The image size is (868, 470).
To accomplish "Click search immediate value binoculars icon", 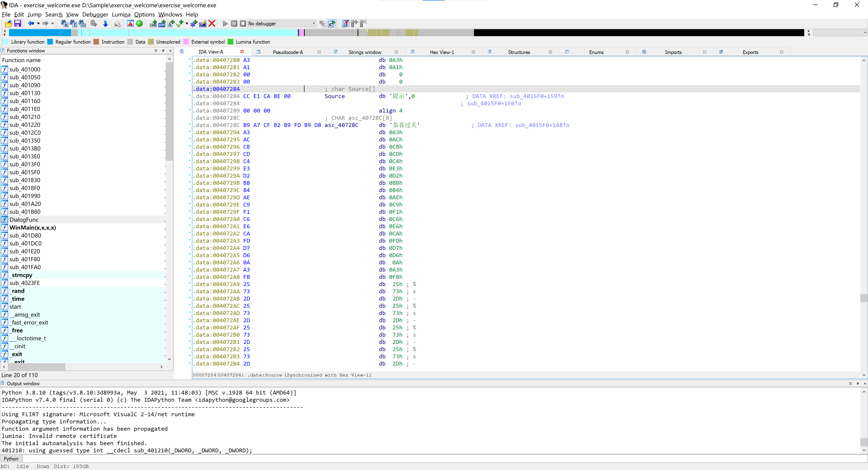I will 64,23.
